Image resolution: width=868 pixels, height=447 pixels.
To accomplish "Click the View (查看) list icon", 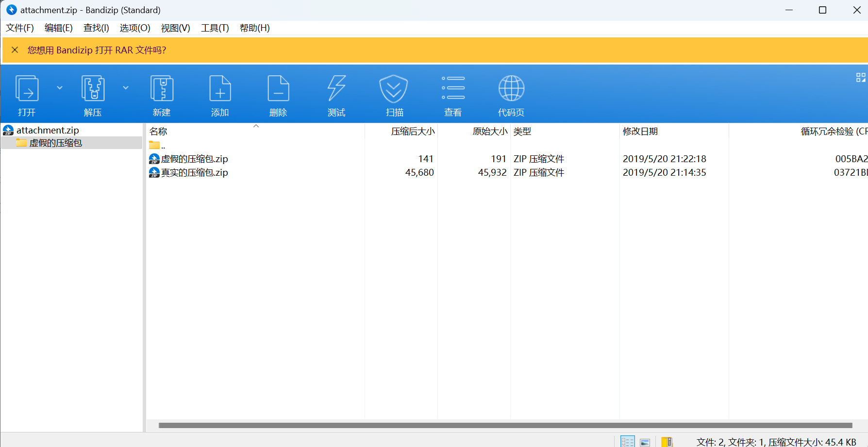I will pos(453,88).
